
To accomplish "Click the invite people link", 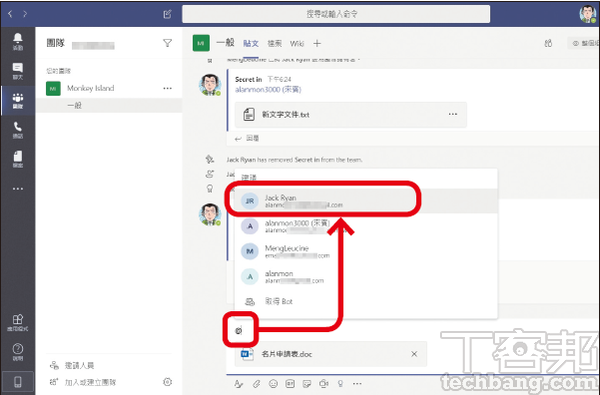I will 72,366.
